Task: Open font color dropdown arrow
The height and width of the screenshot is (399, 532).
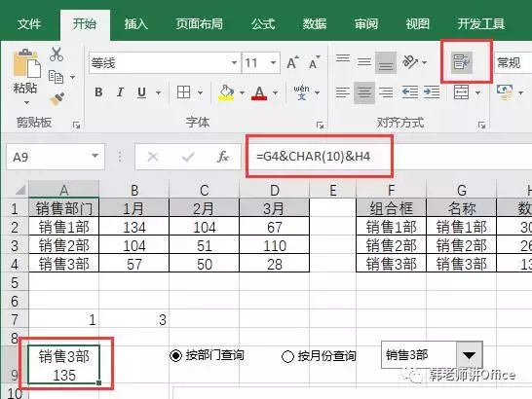Action: click(x=275, y=92)
